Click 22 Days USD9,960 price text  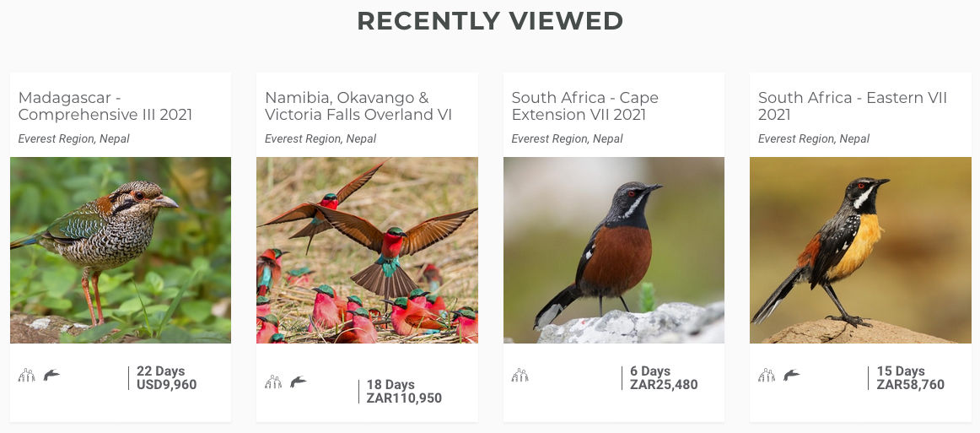tap(166, 378)
